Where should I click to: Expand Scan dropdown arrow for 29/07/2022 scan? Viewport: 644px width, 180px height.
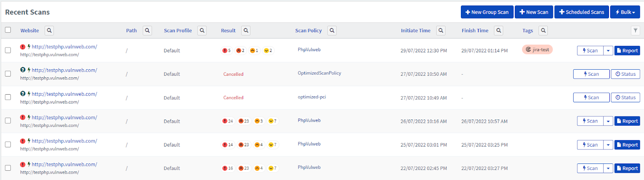[x=608, y=51]
